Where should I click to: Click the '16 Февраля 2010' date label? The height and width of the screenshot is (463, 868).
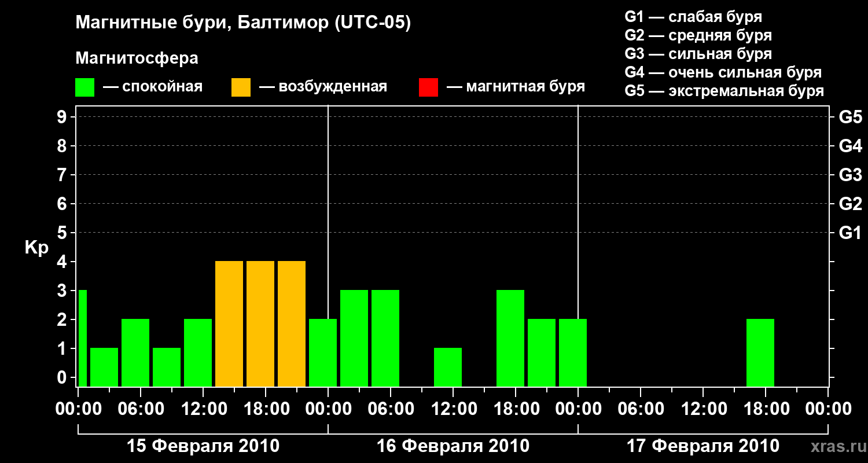pos(453,446)
